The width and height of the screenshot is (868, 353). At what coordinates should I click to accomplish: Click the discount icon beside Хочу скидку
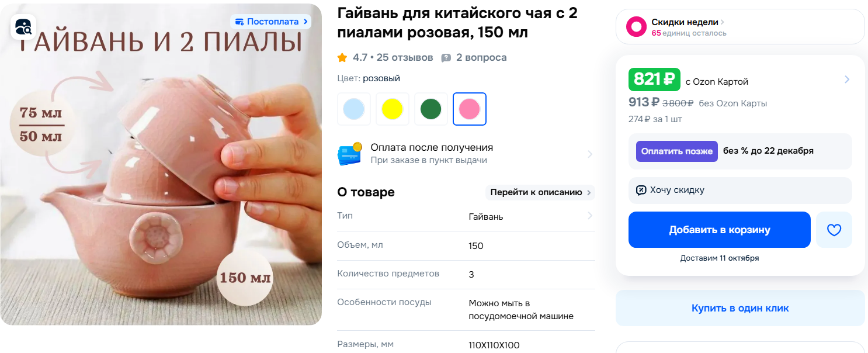641,190
